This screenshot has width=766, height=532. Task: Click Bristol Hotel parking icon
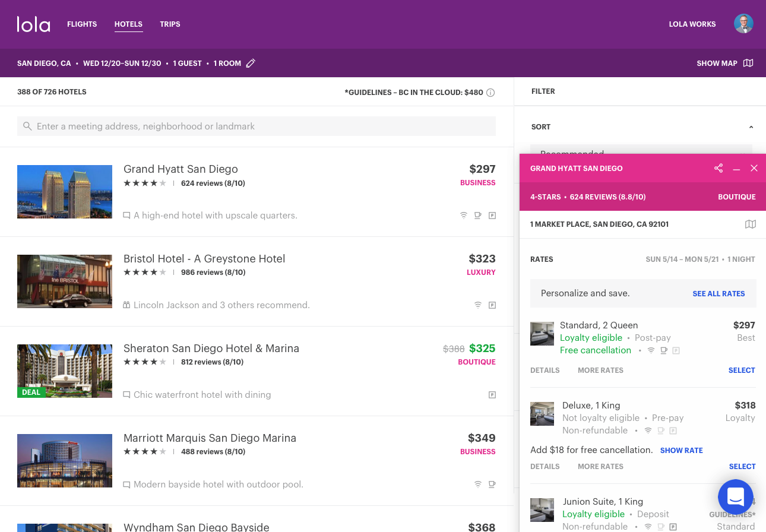coord(492,305)
